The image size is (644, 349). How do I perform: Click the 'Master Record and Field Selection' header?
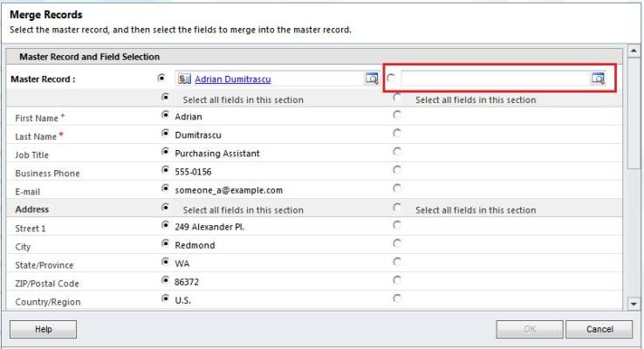point(90,57)
